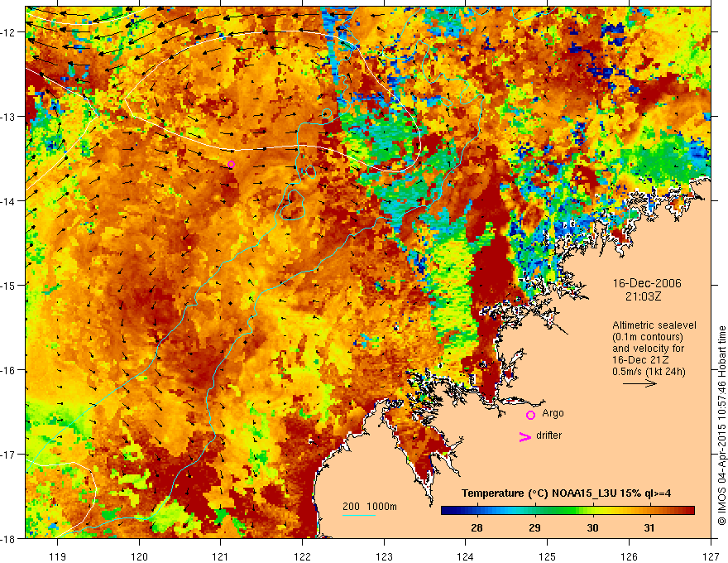Click the temperature color bar
Image resolution: width=728 pixels, height=563 pixels.
568,511
